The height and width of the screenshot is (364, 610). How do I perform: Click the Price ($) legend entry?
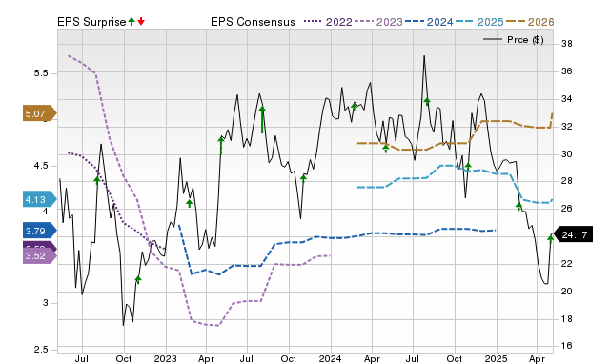coord(514,40)
